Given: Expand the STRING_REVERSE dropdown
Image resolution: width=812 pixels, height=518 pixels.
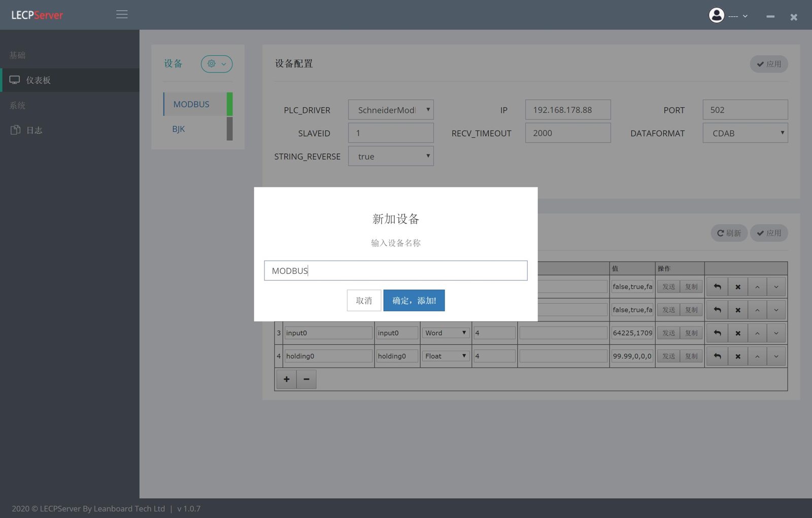Looking at the screenshot, I should 391,156.
